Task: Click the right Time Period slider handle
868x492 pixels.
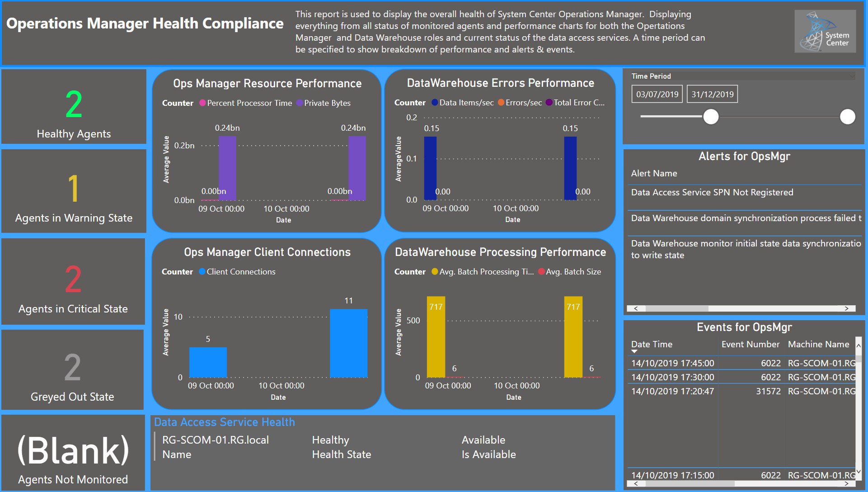Action: click(847, 117)
